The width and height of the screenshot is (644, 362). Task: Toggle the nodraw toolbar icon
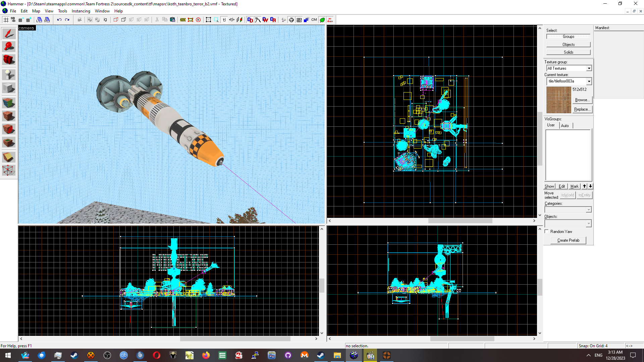pyautogui.click(x=330, y=20)
